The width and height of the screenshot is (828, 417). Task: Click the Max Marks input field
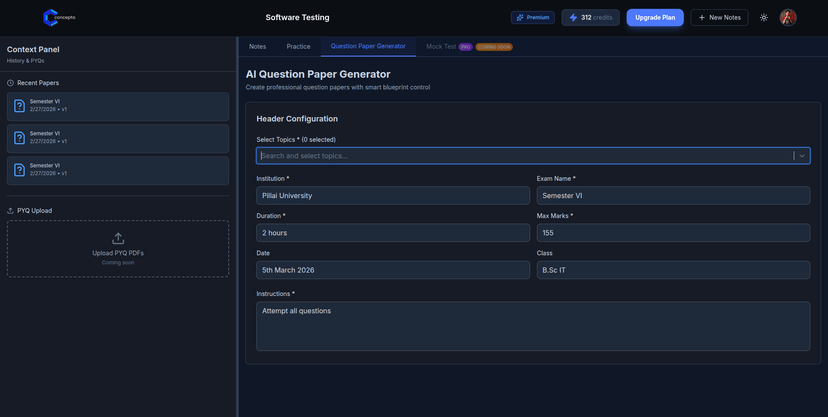673,233
